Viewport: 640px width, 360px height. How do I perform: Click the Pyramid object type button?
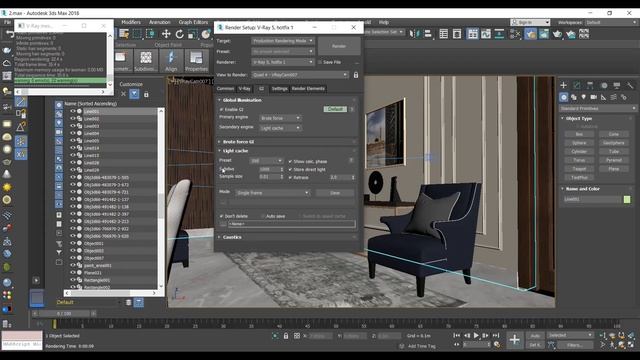pyautogui.click(x=614, y=160)
